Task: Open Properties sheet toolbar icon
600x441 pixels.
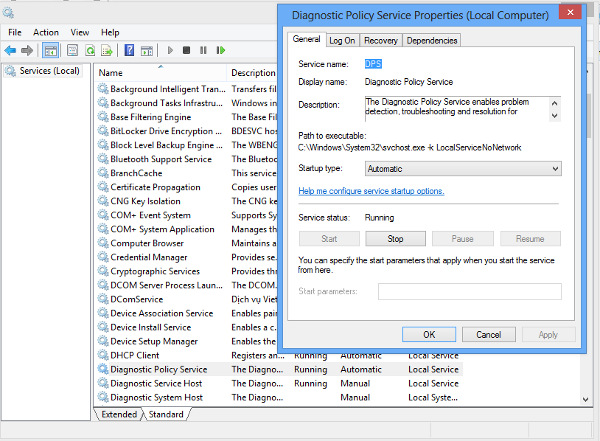Action: (72, 50)
